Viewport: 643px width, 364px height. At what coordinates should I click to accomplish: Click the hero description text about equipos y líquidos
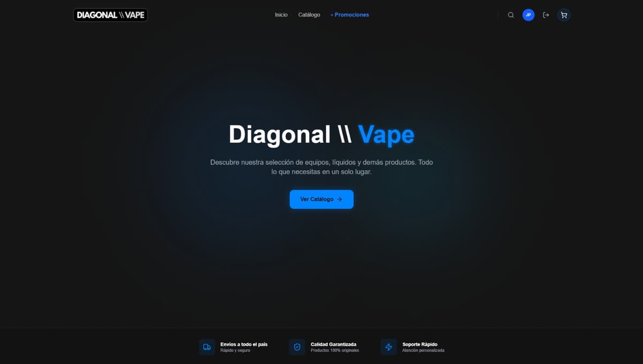[x=322, y=166]
